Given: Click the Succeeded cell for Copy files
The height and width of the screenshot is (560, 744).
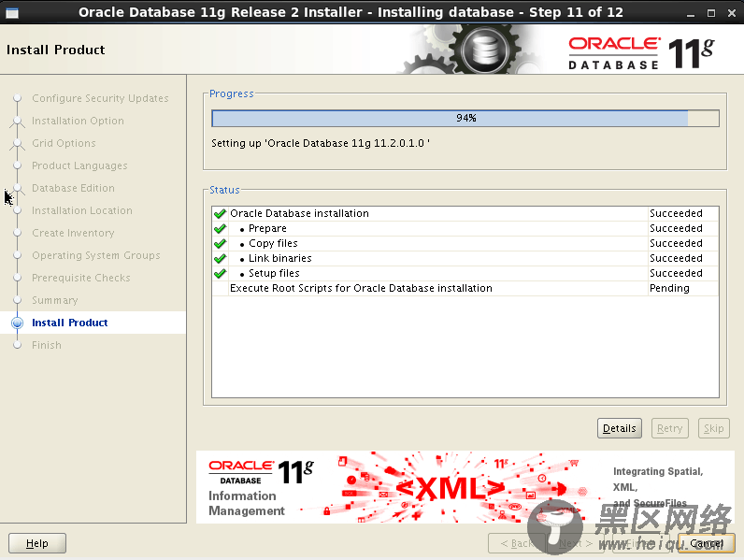Looking at the screenshot, I should [683, 243].
